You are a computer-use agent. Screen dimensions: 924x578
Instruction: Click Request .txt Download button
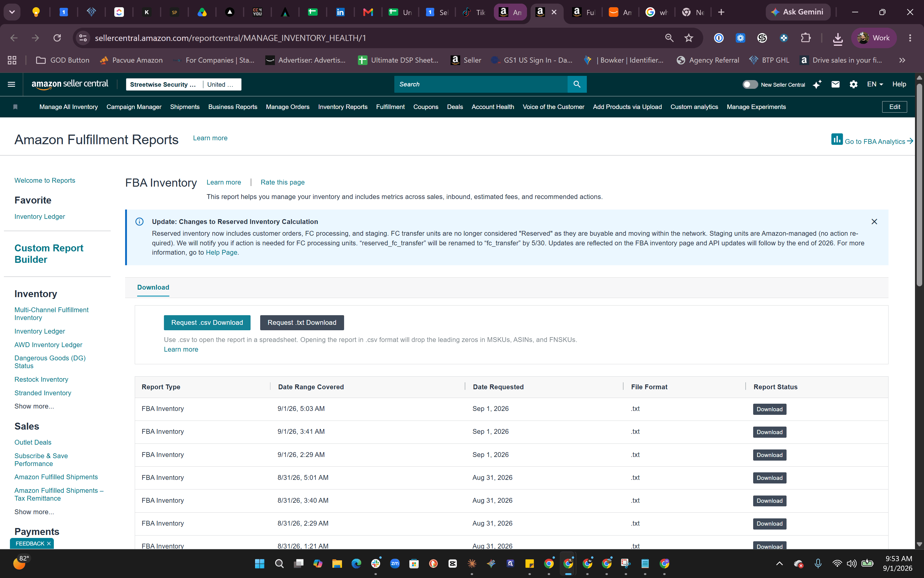click(302, 323)
